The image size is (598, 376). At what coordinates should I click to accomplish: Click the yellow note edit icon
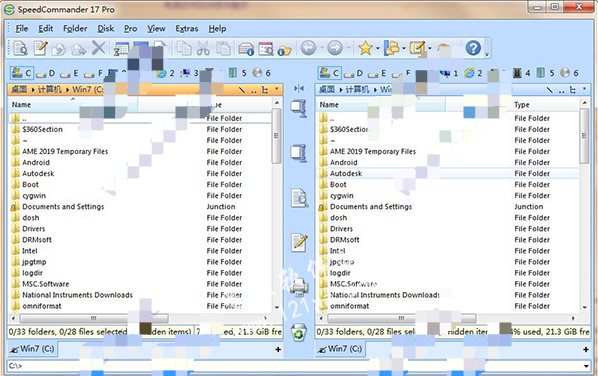coord(417,48)
